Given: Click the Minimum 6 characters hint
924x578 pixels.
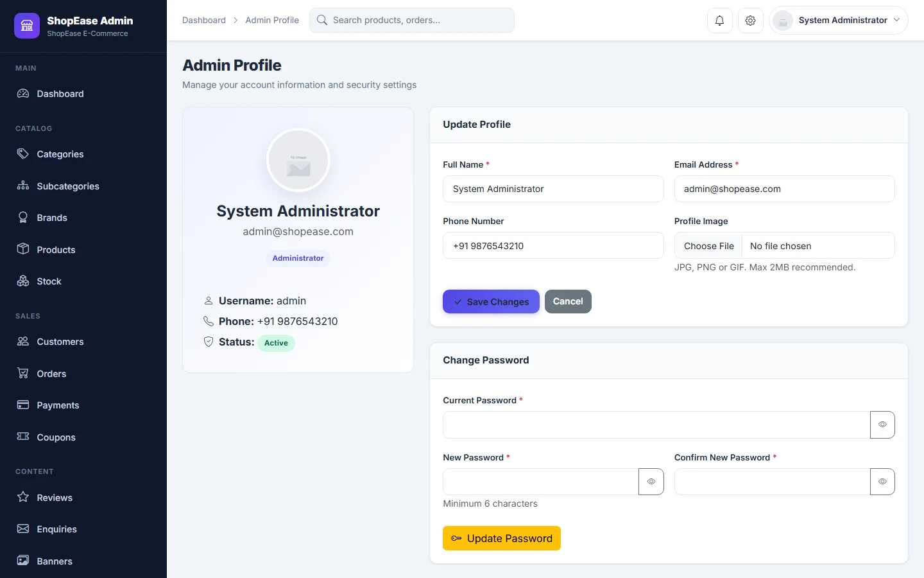Looking at the screenshot, I should 490,504.
